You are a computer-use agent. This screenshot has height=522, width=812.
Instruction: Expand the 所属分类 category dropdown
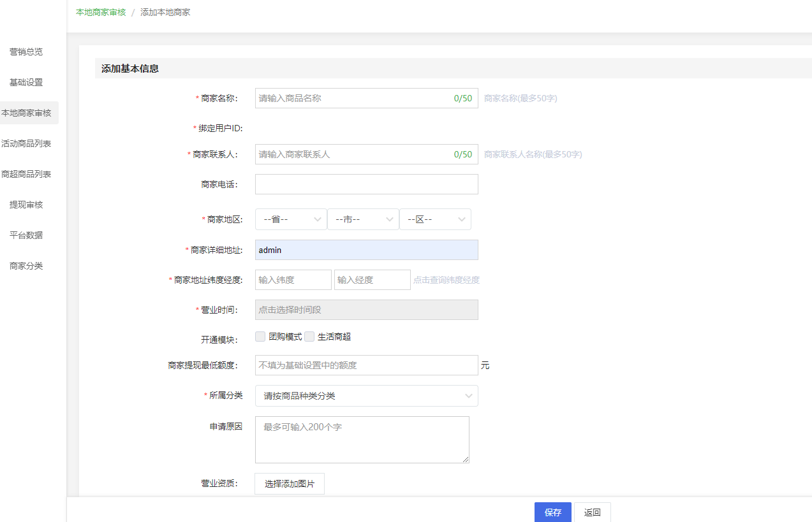pos(366,396)
